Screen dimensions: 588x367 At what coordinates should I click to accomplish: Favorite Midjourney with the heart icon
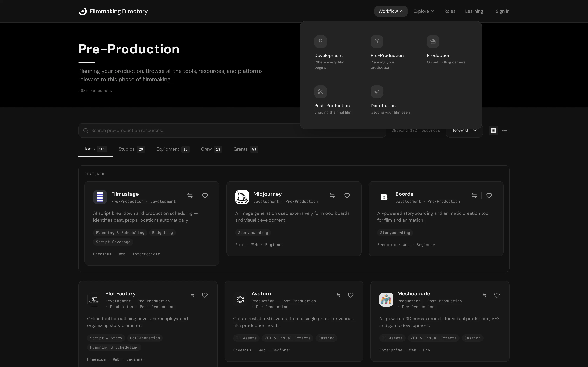point(347,196)
